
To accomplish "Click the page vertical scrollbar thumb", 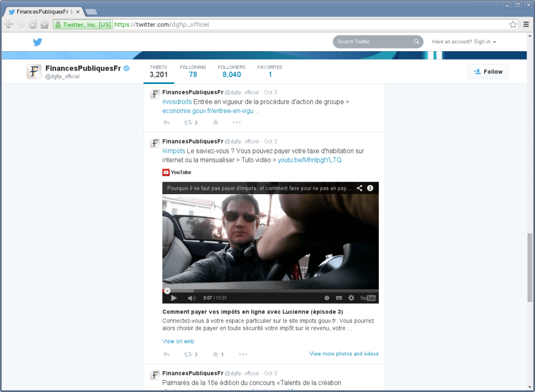I will 530,268.
